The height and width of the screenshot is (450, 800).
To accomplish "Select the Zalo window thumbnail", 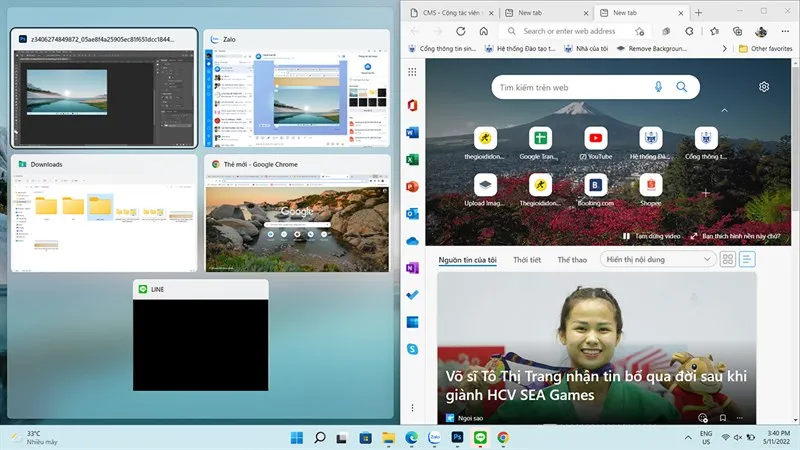I will coord(296,90).
